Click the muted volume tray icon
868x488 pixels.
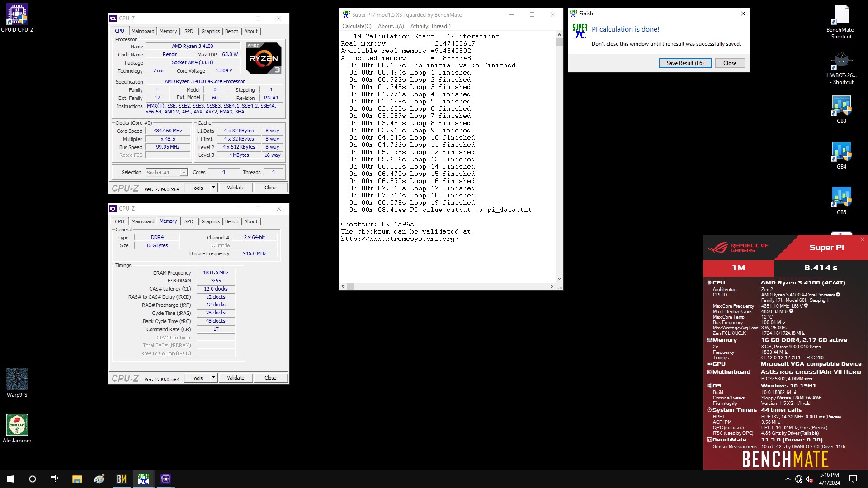click(810, 479)
